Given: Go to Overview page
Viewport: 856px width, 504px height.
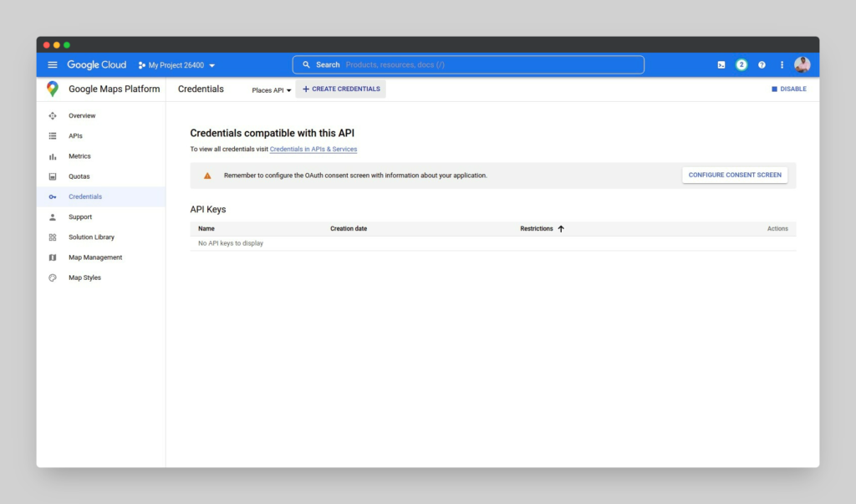Looking at the screenshot, I should pos(101,116).
